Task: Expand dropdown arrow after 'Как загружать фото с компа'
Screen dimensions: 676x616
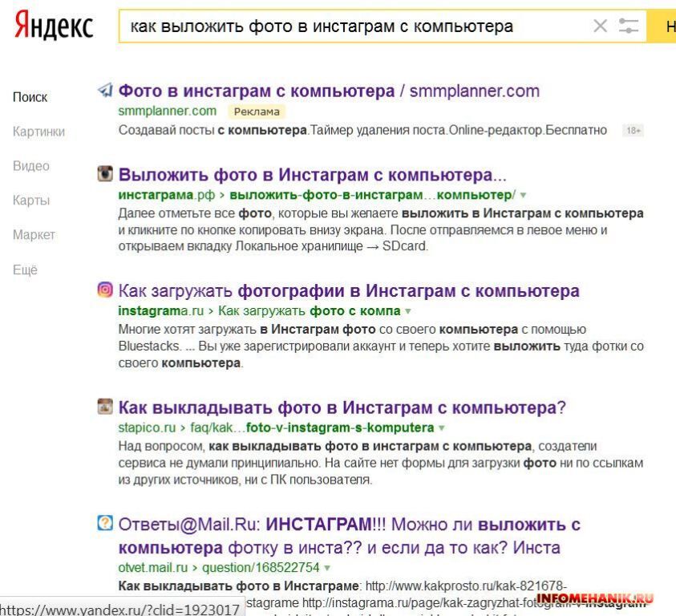Action: [x=408, y=311]
